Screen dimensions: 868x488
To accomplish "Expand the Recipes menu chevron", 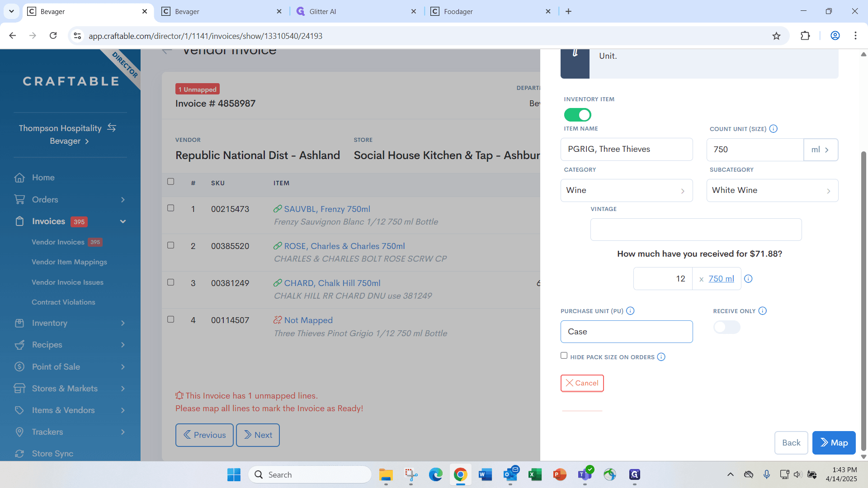I will pyautogui.click(x=123, y=345).
